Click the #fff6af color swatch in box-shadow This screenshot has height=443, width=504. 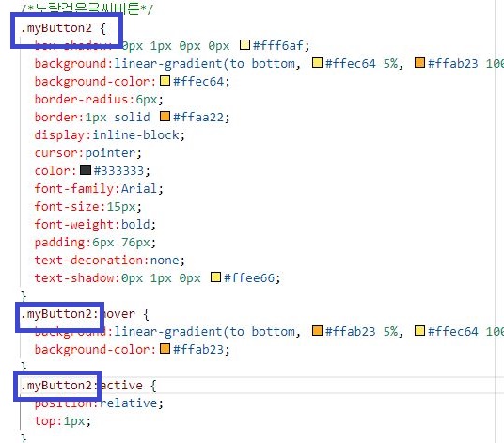tap(244, 45)
